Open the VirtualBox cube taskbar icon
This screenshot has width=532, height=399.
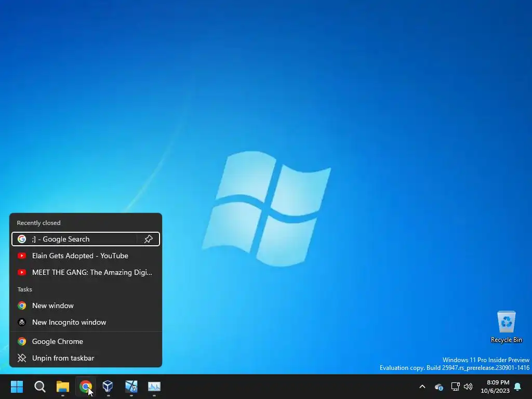click(108, 387)
